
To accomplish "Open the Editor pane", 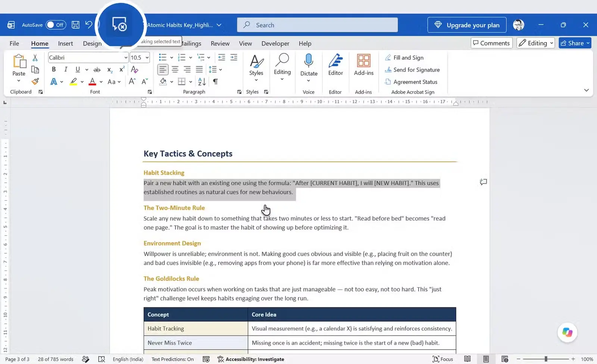I will tap(335, 65).
